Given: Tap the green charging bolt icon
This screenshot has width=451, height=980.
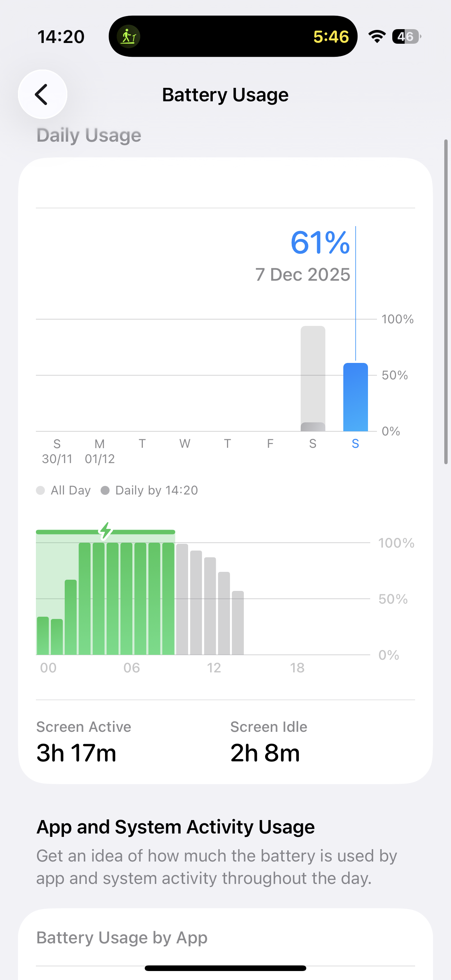Looking at the screenshot, I should [x=105, y=531].
